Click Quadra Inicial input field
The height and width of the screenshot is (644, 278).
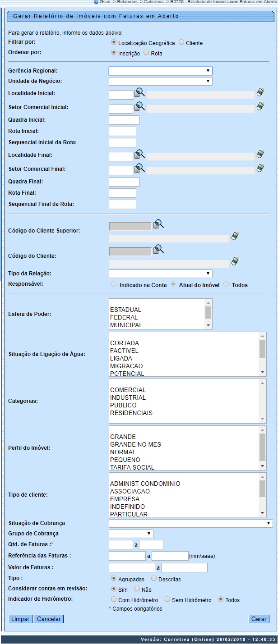124,120
